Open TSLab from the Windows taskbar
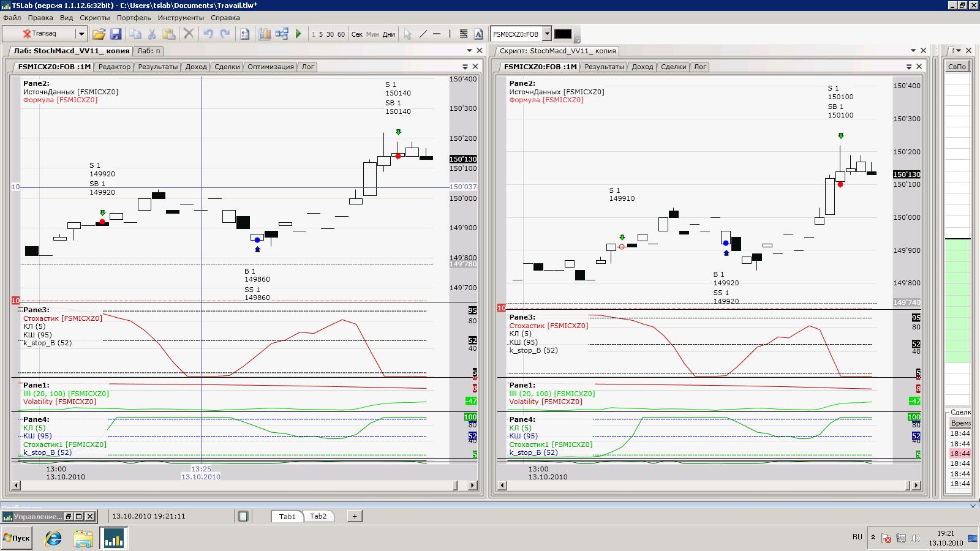Image resolution: width=980 pixels, height=551 pixels. [114, 538]
